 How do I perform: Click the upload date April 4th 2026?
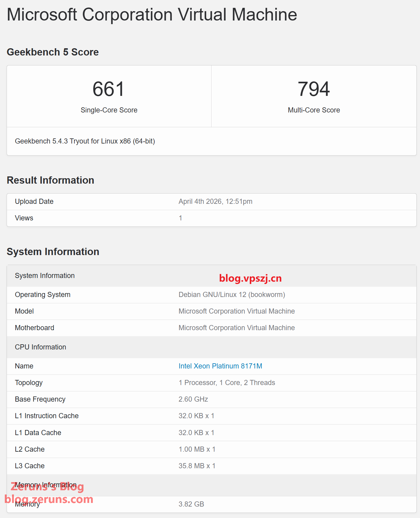215,201
